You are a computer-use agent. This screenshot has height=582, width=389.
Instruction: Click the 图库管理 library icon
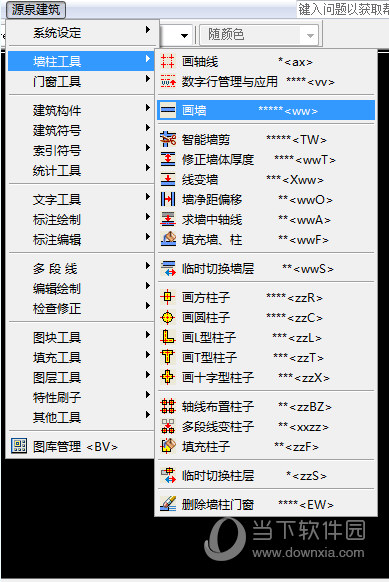(19, 446)
